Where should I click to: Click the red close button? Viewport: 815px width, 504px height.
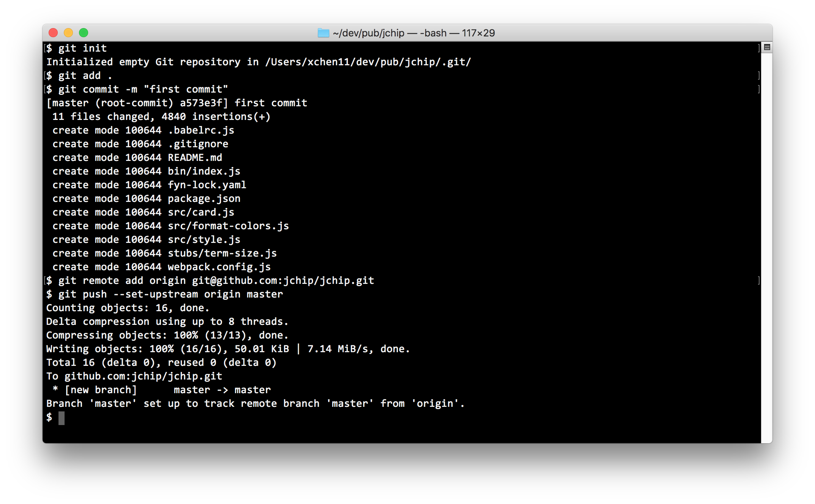pyautogui.click(x=56, y=33)
